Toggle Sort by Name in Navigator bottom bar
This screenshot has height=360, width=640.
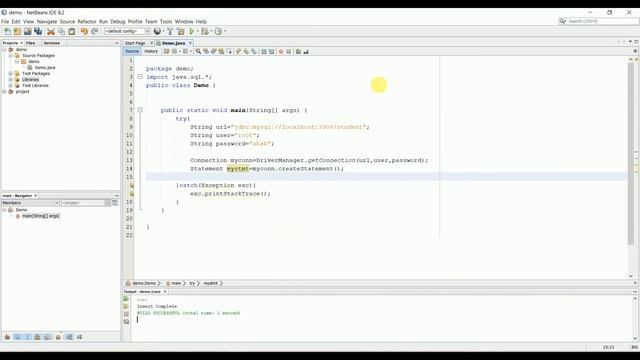click(x=69, y=337)
